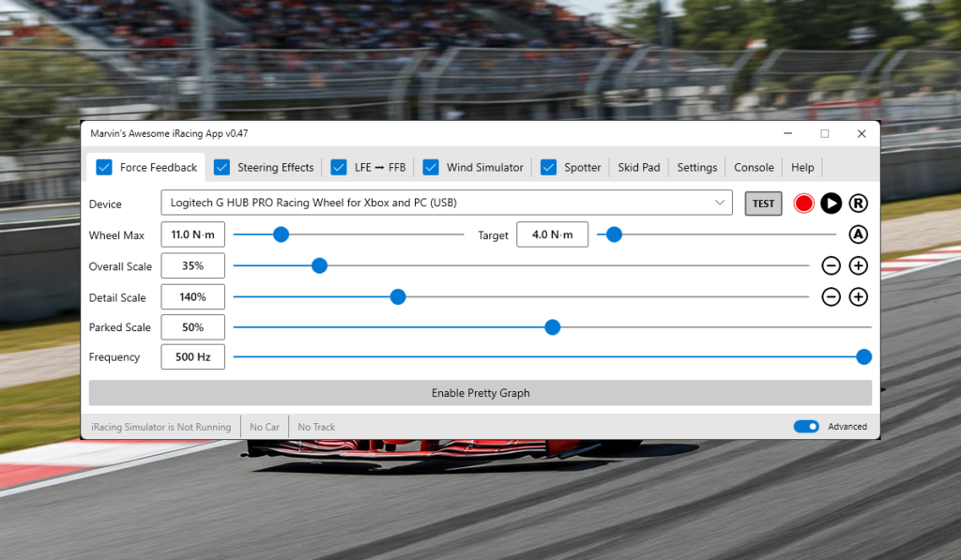Click the Wheel Max value field
The image size is (961, 560).
pyautogui.click(x=193, y=235)
